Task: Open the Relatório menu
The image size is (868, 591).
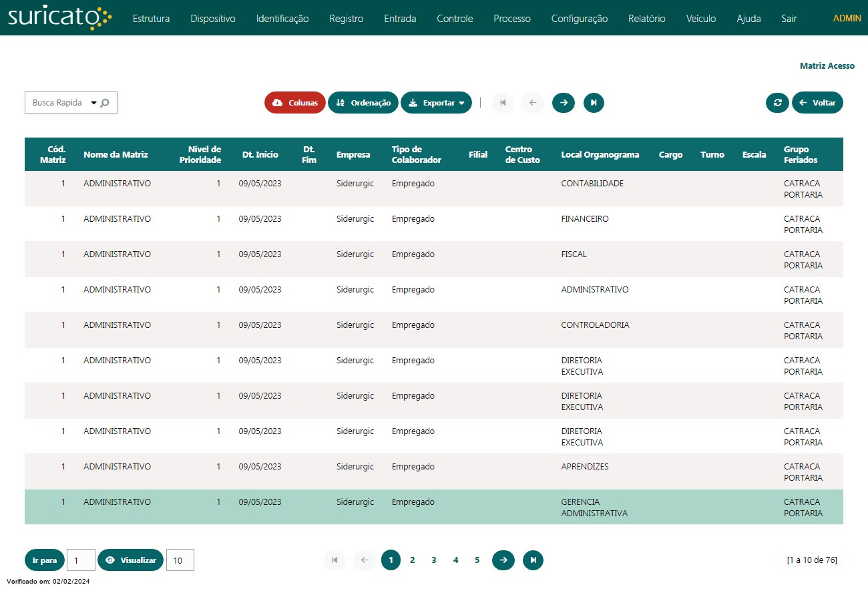Action: click(647, 19)
